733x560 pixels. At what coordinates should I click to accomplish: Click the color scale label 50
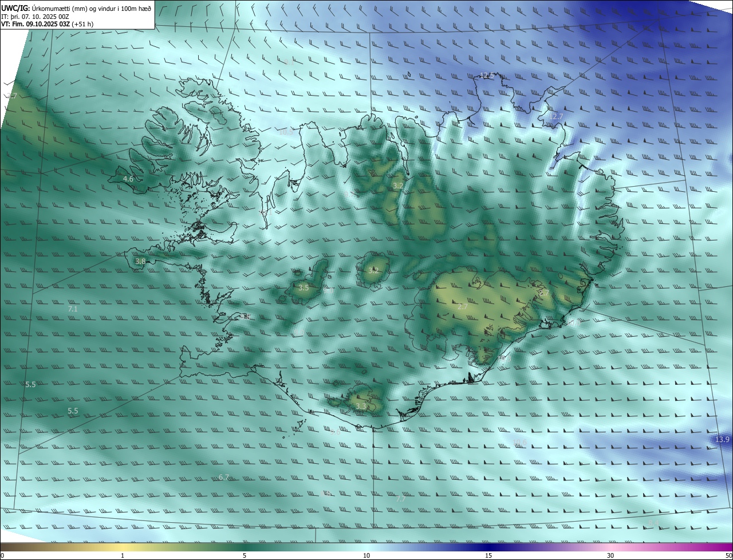tap(728, 555)
